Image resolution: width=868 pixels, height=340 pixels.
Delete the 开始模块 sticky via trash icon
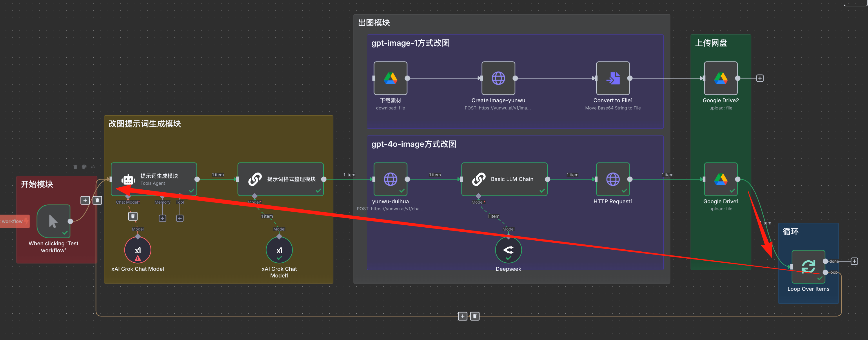pos(75,167)
